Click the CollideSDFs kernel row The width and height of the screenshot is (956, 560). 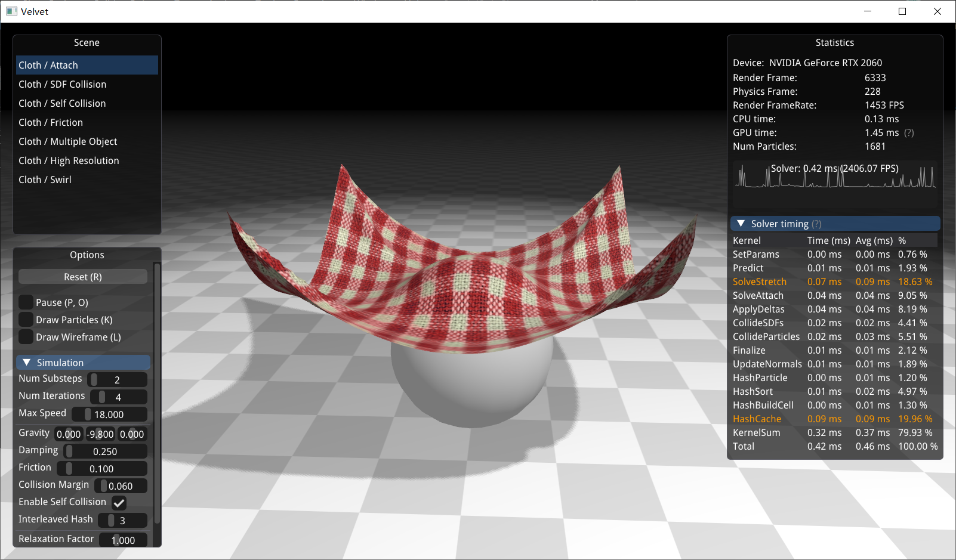(835, 323)
